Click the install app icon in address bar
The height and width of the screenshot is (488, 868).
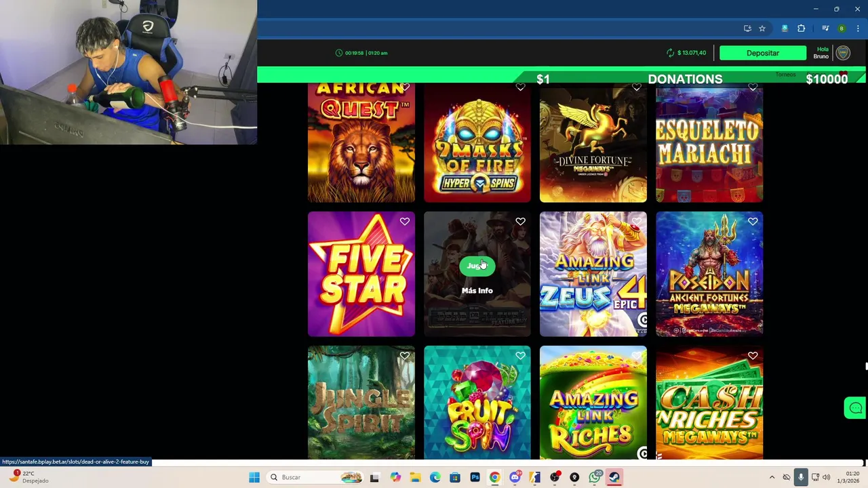pos(747,28)
